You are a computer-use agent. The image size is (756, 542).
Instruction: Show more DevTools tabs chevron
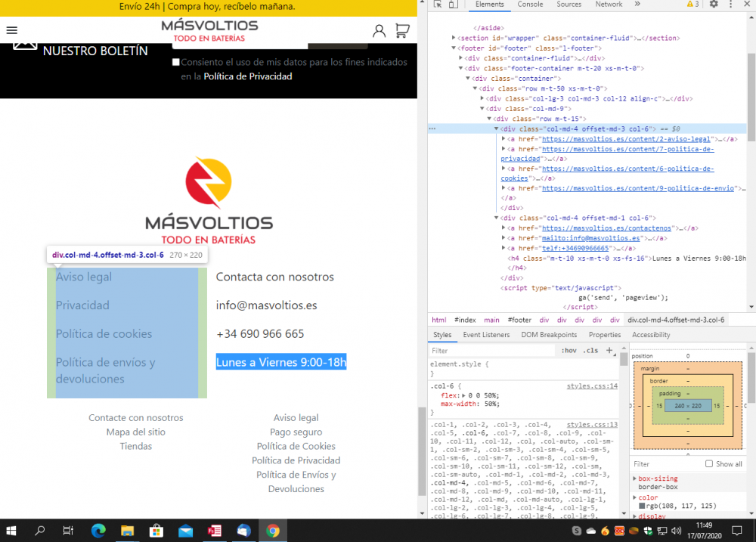point(637,4)
